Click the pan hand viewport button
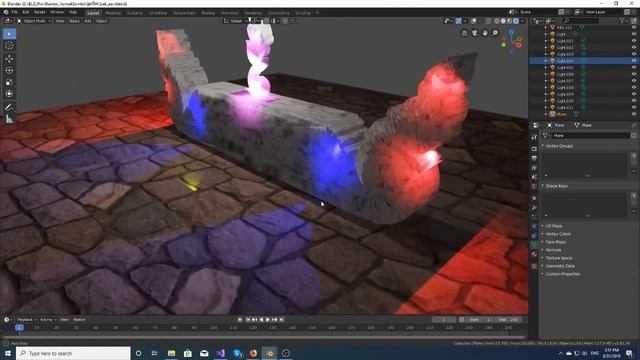Screen dimensions: 640x360 pyautogui.click(x=485, y=33)
